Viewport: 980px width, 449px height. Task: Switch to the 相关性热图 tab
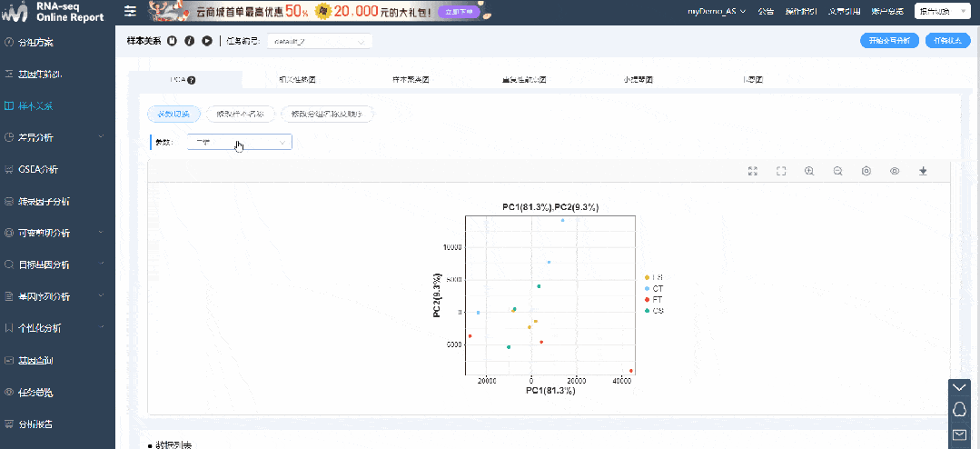(297, 80)
